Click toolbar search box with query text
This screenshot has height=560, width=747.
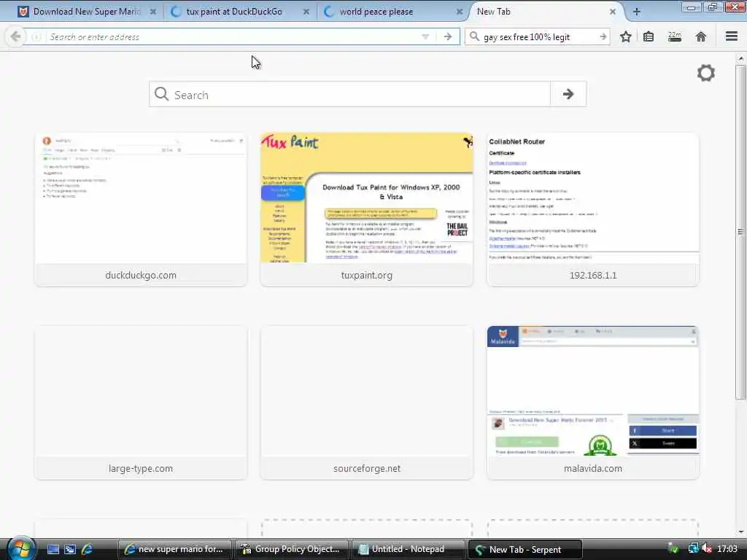click(538, 36)
